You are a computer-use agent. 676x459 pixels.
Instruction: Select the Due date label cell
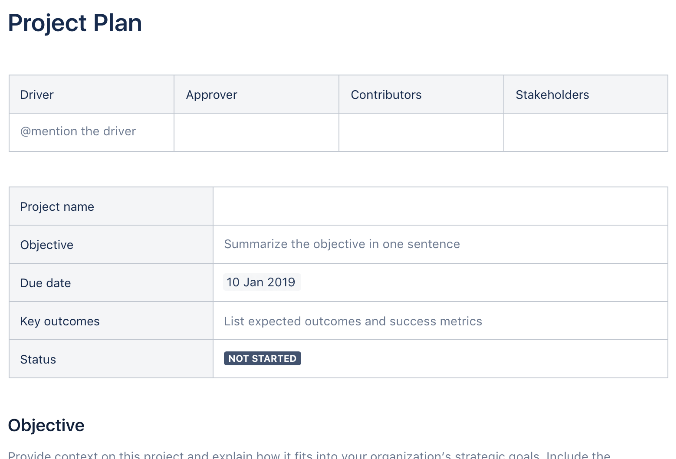(x=111, y=283)
